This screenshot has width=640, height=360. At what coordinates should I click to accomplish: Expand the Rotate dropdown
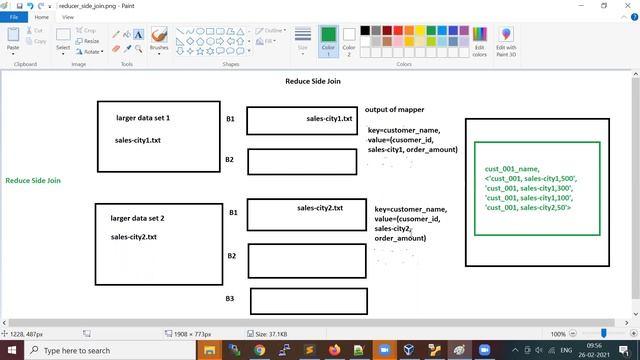(x=102, y=51)
